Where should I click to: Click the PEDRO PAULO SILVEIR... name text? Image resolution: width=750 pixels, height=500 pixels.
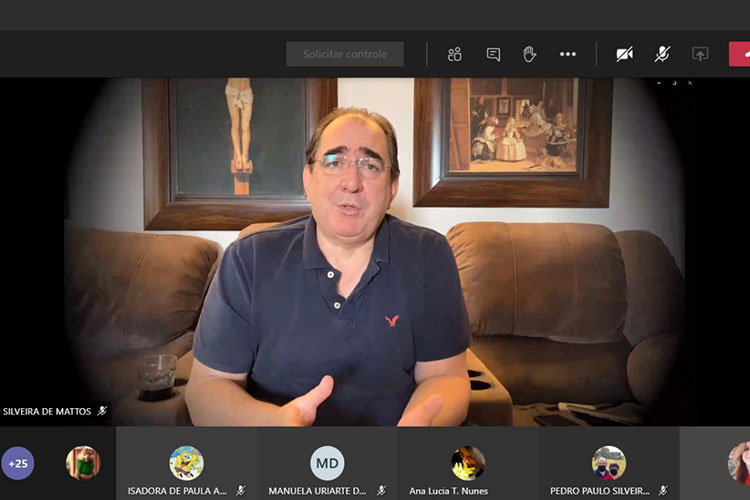click(x=600, y=491)
